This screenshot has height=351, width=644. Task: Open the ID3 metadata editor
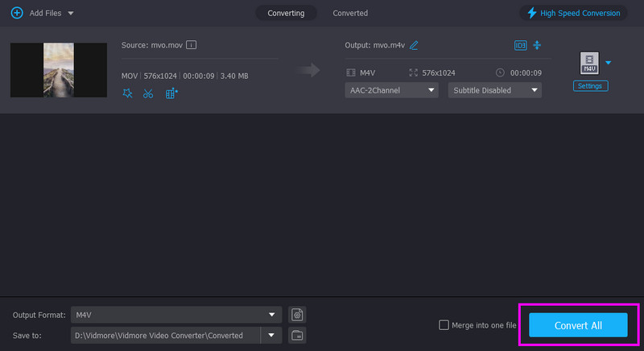pyautogui.click(x=520, y=45)
